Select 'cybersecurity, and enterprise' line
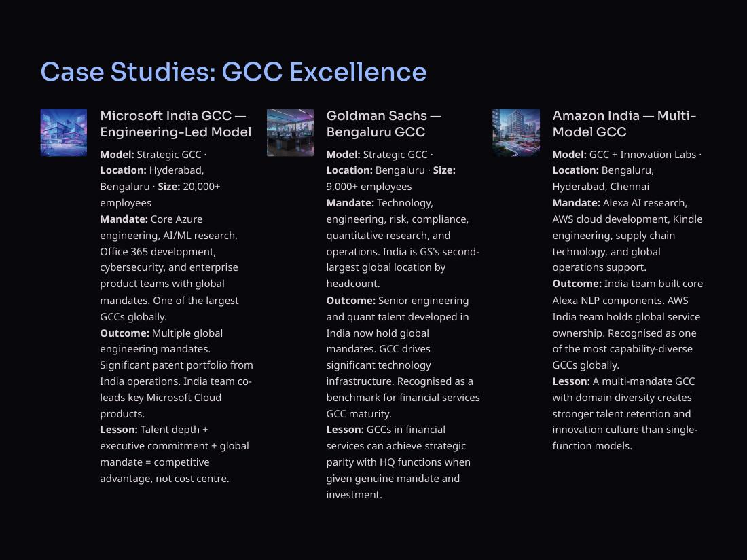The image size is (747, 560). [169, 267]
